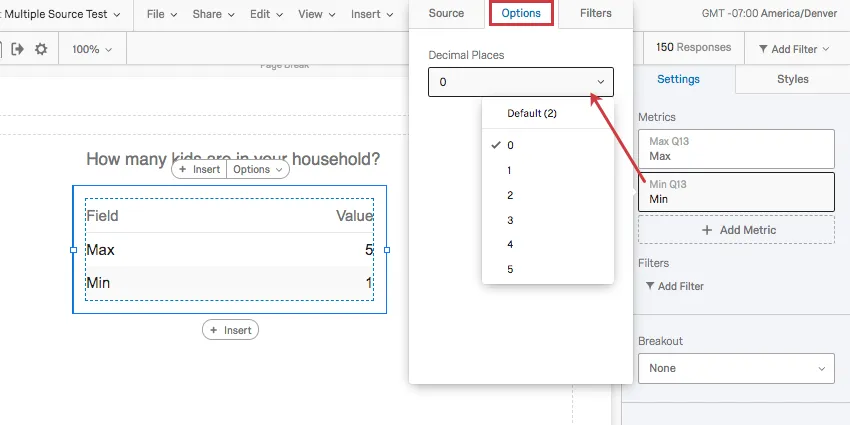Image resolution: width=850 pixels, height=425 pixels.
Task: Open the Multiple Source Test report dropdown
Action: coord(63,14)
